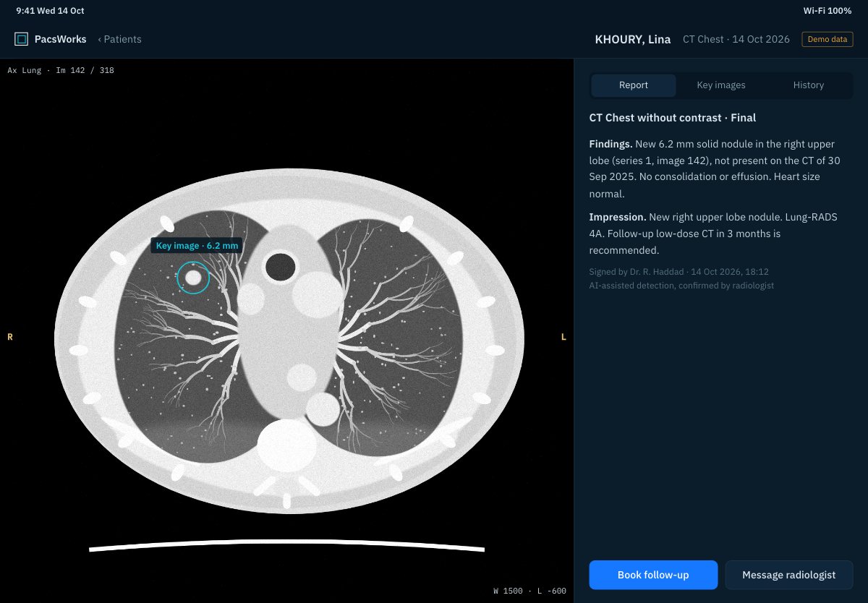Switch to the Report tab

tap(634, 85)
